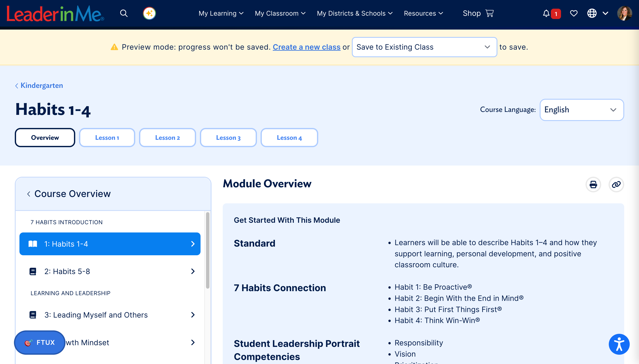Click the open book icon for Habits 1-4

33,244
